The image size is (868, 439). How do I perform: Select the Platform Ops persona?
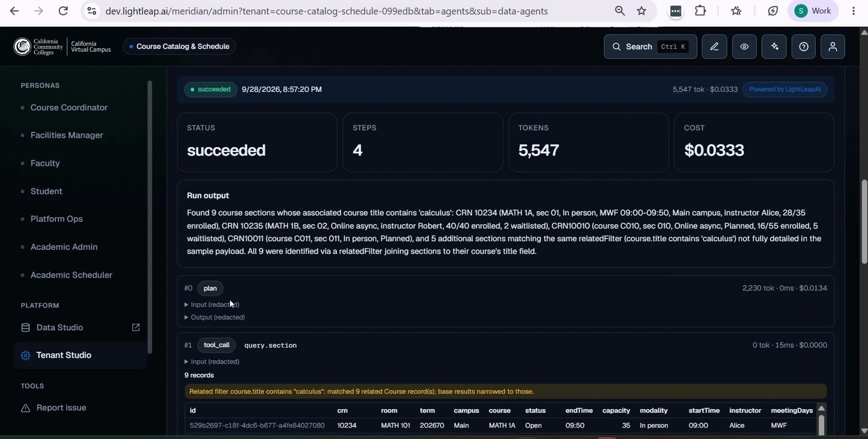pyautogui.click(x=57, y=219)
